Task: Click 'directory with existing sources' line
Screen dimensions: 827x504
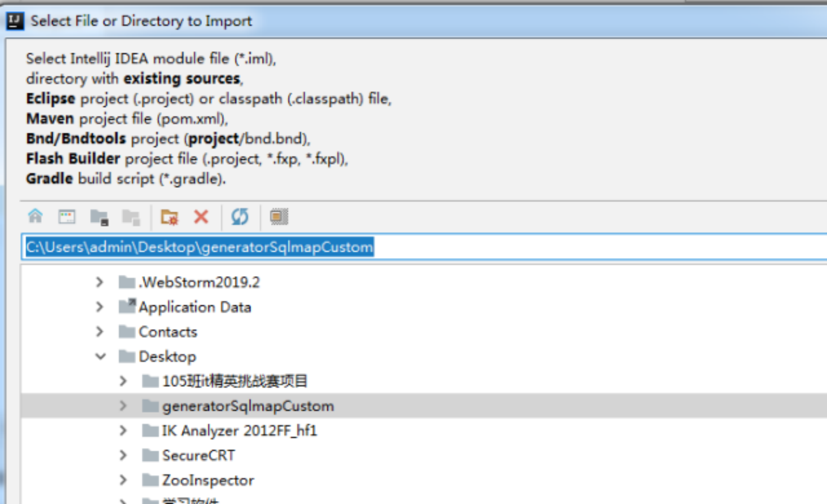Action: click(x=135, y=79)
